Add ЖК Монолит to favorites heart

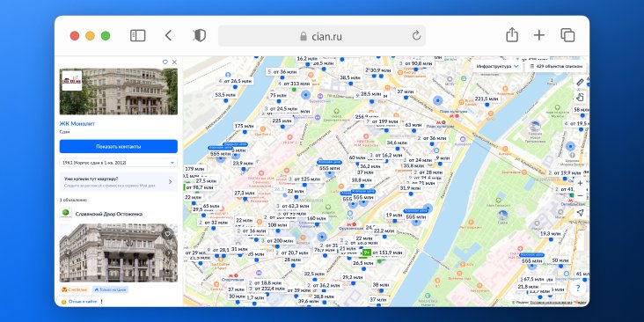coord(165,62)
